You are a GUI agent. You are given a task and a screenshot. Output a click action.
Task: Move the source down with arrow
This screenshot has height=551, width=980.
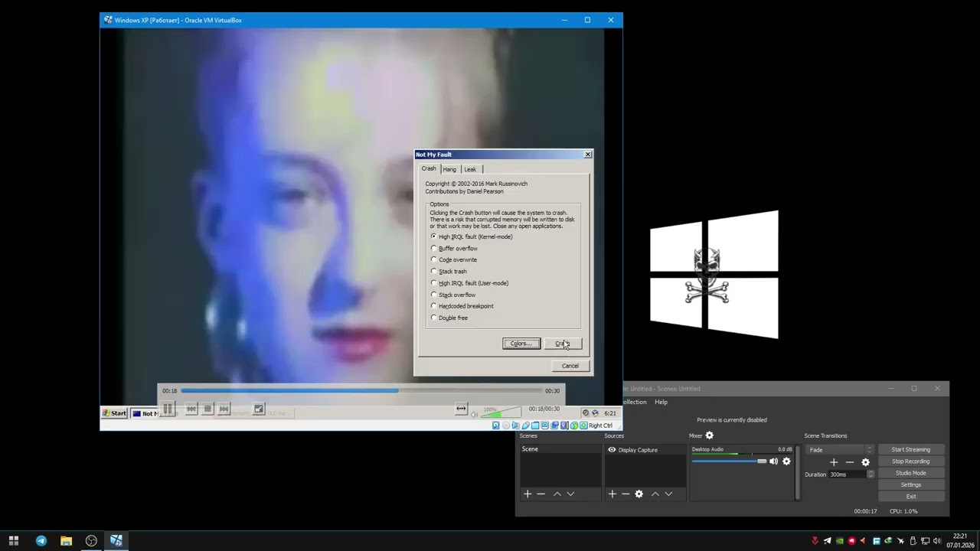tap(668, 494)
